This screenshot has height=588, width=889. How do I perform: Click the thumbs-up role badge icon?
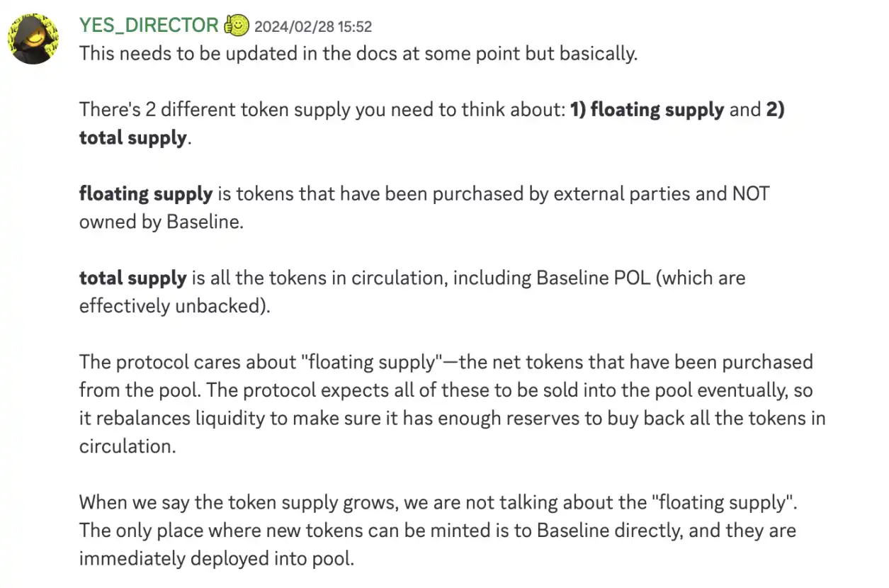point(237,26)
